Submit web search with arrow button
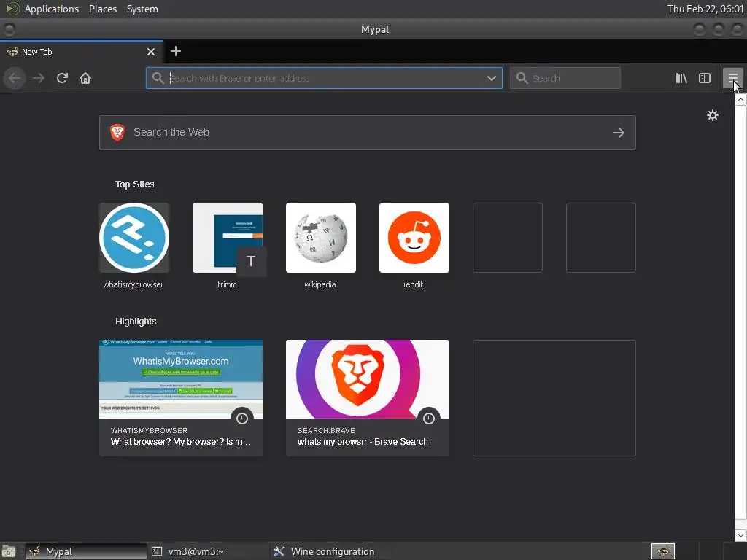 click(619, 133)
